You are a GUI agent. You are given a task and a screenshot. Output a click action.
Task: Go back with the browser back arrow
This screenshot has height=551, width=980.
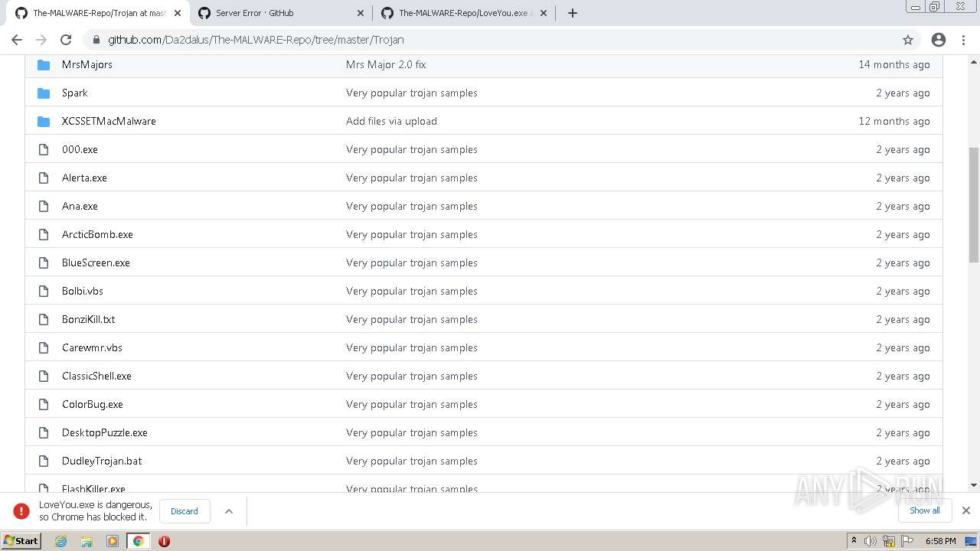(x=17, y=40)
